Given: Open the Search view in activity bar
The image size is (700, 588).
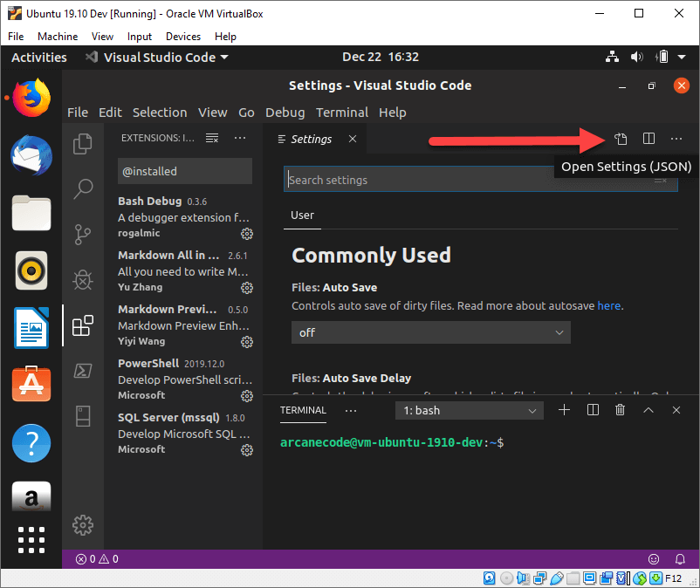Looking at the screenshot, I should [83, 188].
